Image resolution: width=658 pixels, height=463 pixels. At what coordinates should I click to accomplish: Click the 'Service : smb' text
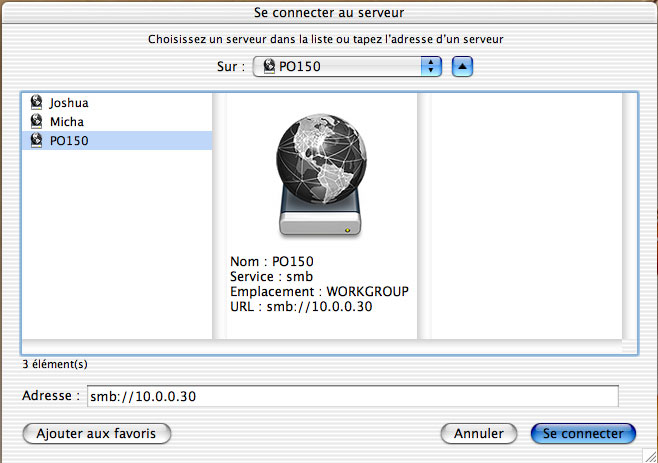tap(271, 277)
